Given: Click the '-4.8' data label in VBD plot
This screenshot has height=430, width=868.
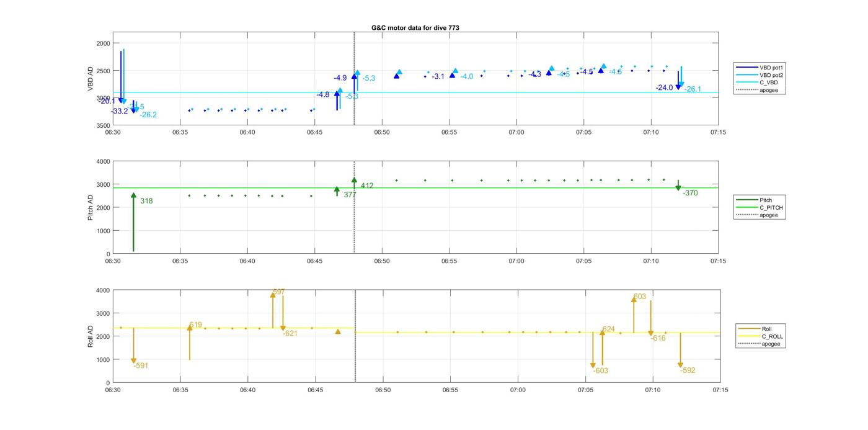Looking at the screenshot, I should [323, 95].
